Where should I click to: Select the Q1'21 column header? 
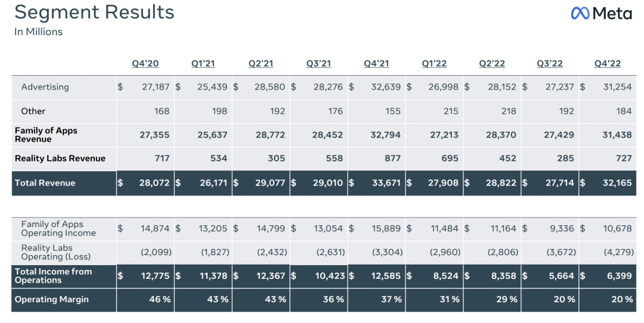[x=203, y=64]
